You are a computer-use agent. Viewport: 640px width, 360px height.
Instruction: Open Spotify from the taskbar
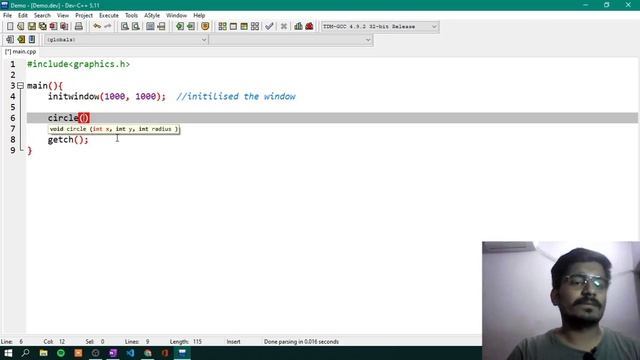click(x=61, y=353)
